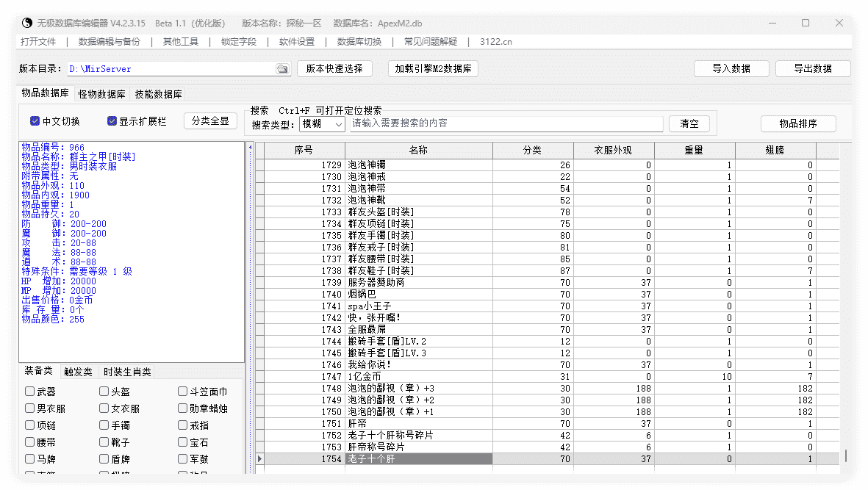Click the small collapse arrow on the panel splitter
The height and width of the screenshot is (490, 868).
pyautogui.click(x=250, y=147)
